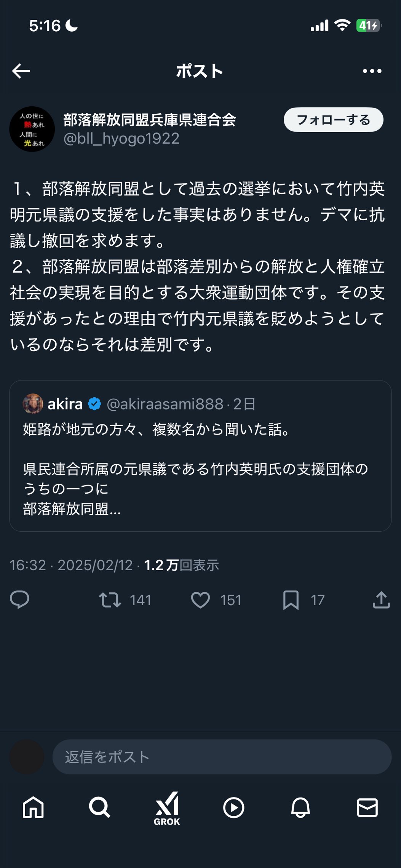Image resolution: width=401 pixels, height=868 pixels.
Task: Tap the @bll_hyogo1922 handle
Action: click(121, 139)
